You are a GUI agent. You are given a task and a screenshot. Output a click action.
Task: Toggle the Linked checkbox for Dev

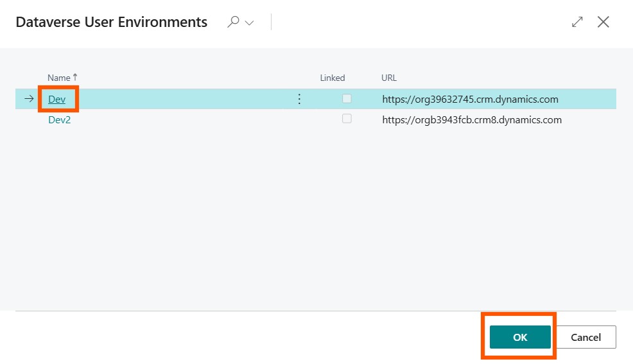pyautogui.click(x=347, y=99)
